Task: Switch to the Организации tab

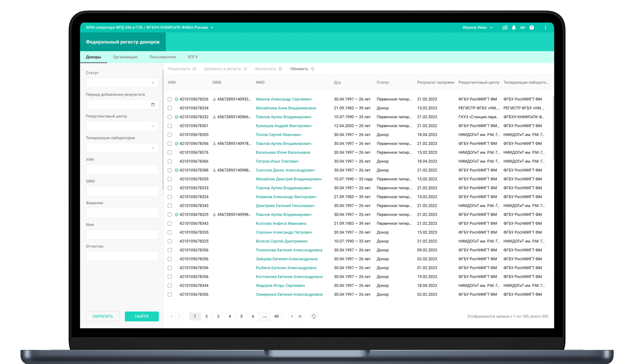Action: [x=125, y=57]
